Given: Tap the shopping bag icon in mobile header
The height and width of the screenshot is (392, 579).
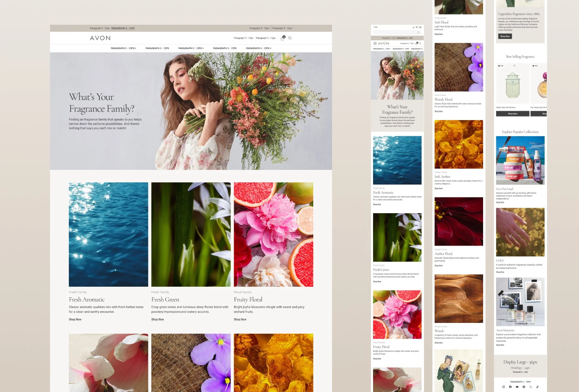Looking at the screenshot, I should point(417,43).
